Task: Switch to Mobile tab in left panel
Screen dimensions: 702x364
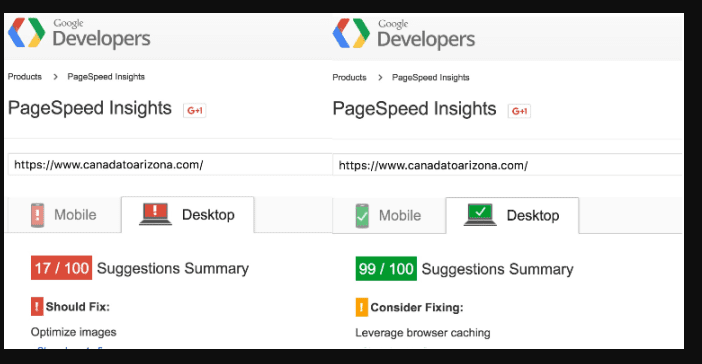Action: [64, 215]
